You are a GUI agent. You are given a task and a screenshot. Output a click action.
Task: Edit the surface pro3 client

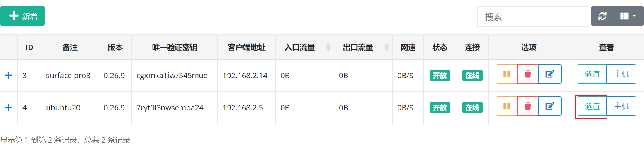550,74
